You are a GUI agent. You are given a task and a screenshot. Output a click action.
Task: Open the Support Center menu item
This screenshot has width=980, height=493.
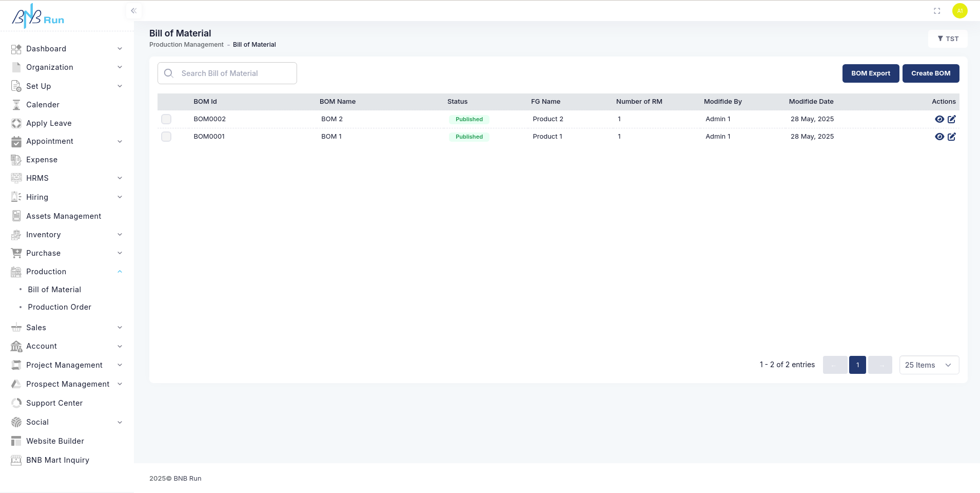54,403
